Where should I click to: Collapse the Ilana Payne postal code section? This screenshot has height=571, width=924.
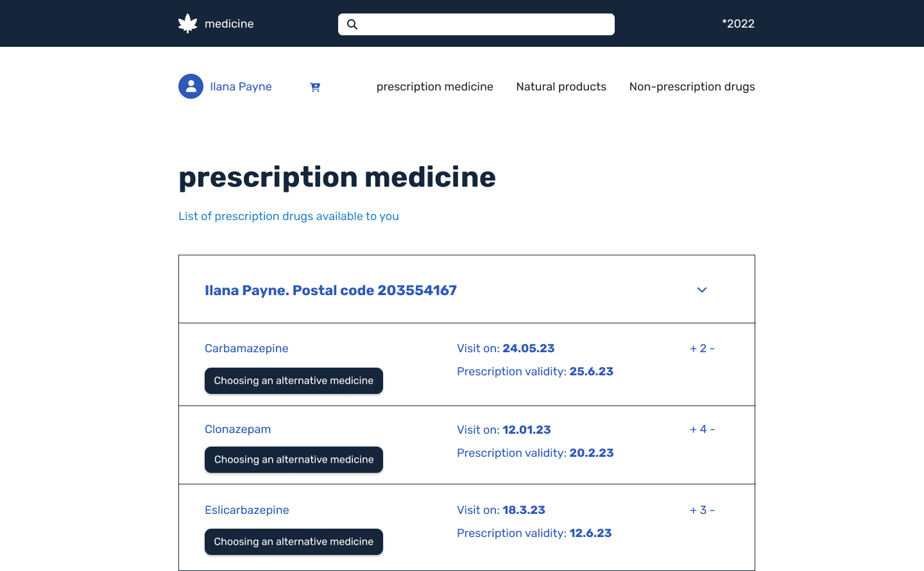(x=702, y=290)
